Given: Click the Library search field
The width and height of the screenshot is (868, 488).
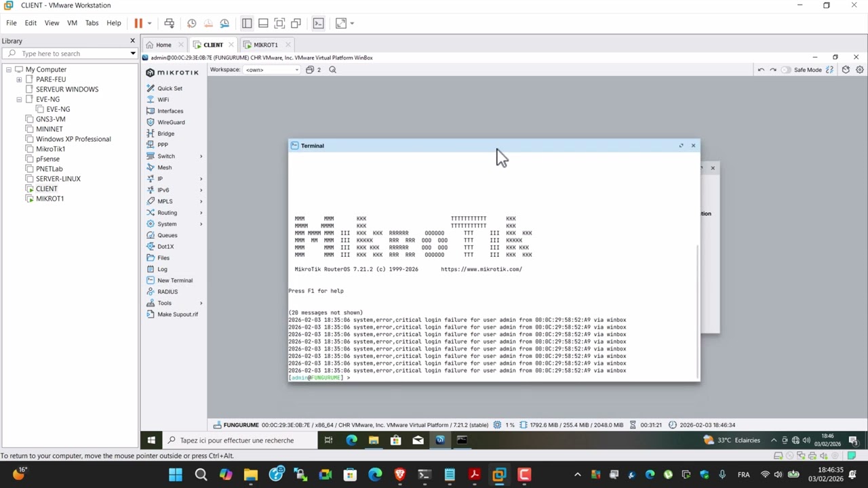Looking at the screenshot, I should click(x=71, y=54).
